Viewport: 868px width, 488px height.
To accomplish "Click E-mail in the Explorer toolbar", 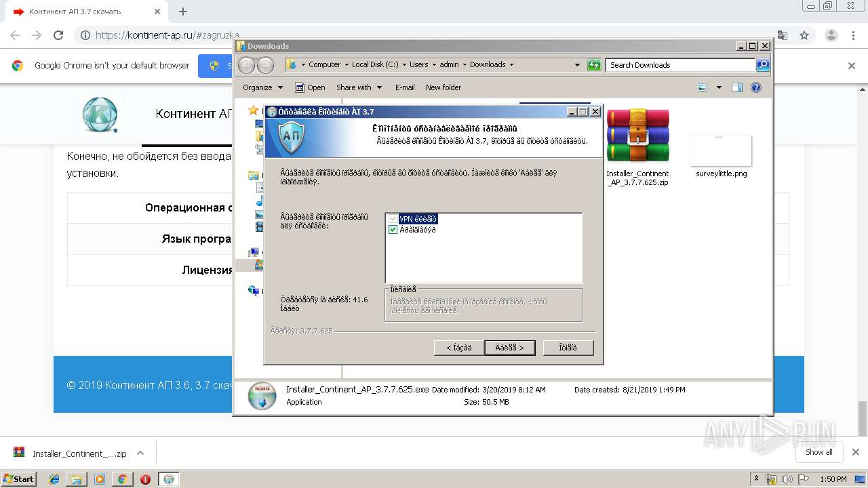I will pyautogui.click(x=405, y=87).
